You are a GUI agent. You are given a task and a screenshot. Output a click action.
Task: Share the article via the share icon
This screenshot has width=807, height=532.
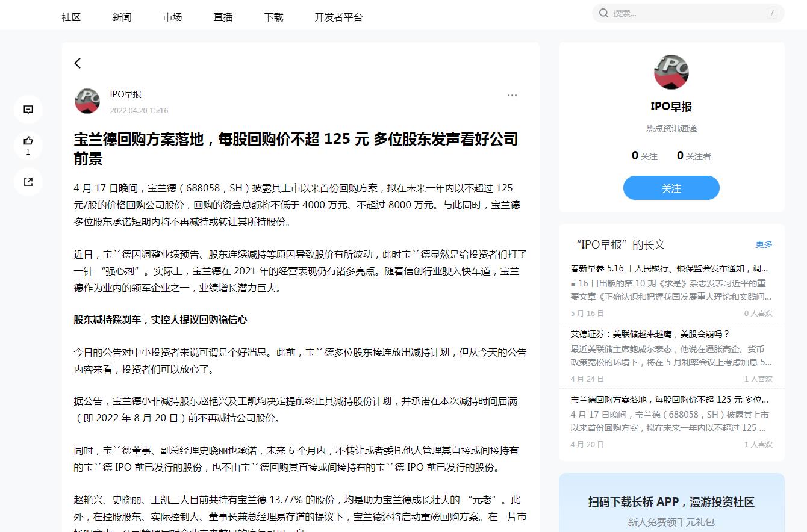(x=28, y=181)
